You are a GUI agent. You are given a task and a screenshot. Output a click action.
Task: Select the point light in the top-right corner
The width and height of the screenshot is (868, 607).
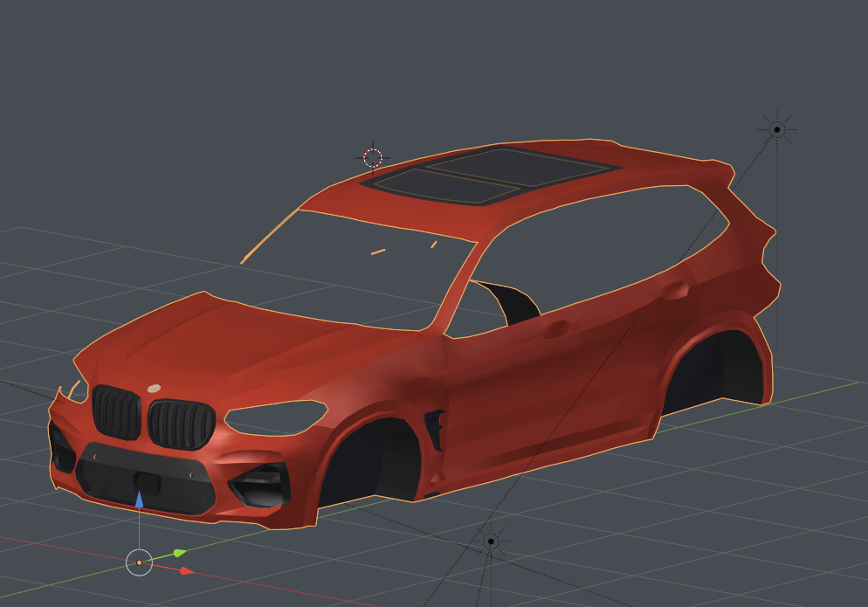(x=775, y=128)
